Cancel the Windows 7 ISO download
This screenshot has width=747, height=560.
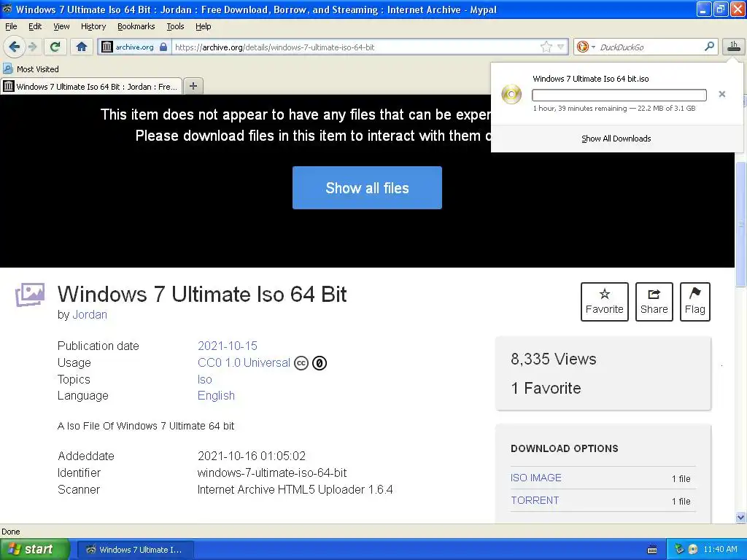click(x=721, y=94)
